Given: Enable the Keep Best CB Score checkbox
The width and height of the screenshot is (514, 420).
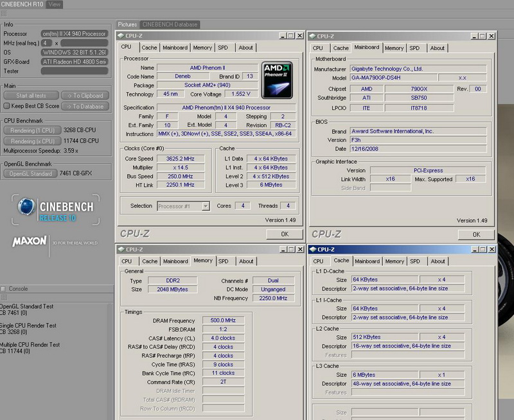Looking at the screenshot, I should point(6,106).
